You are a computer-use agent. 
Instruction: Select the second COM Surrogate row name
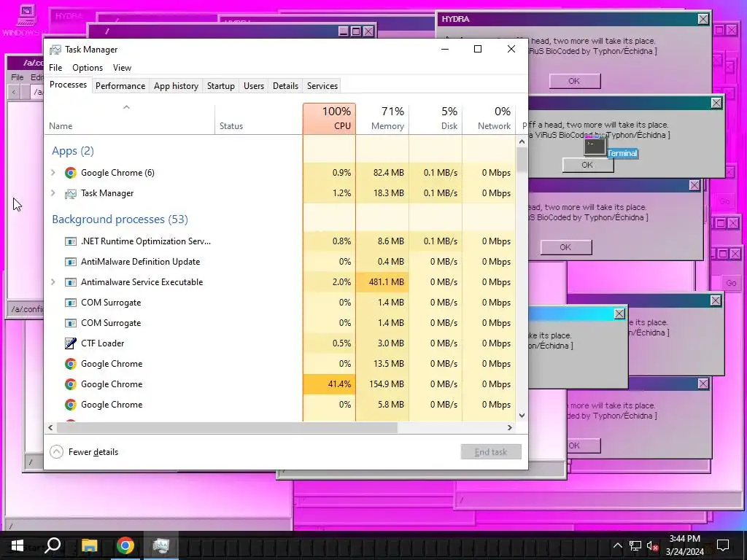(111, 323)
